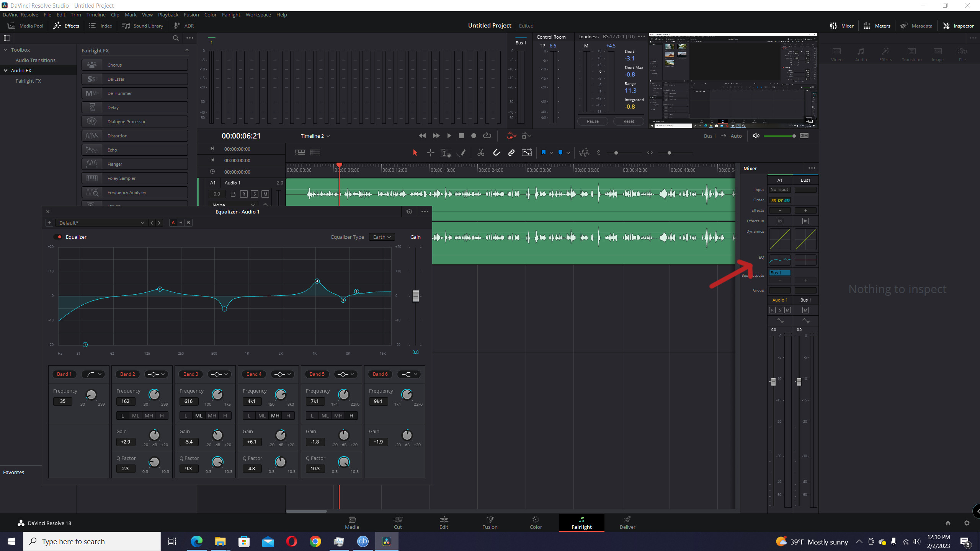980x551 pixels.
Task: Adjust the A1 mixer fader
Action: click(773, 381)
